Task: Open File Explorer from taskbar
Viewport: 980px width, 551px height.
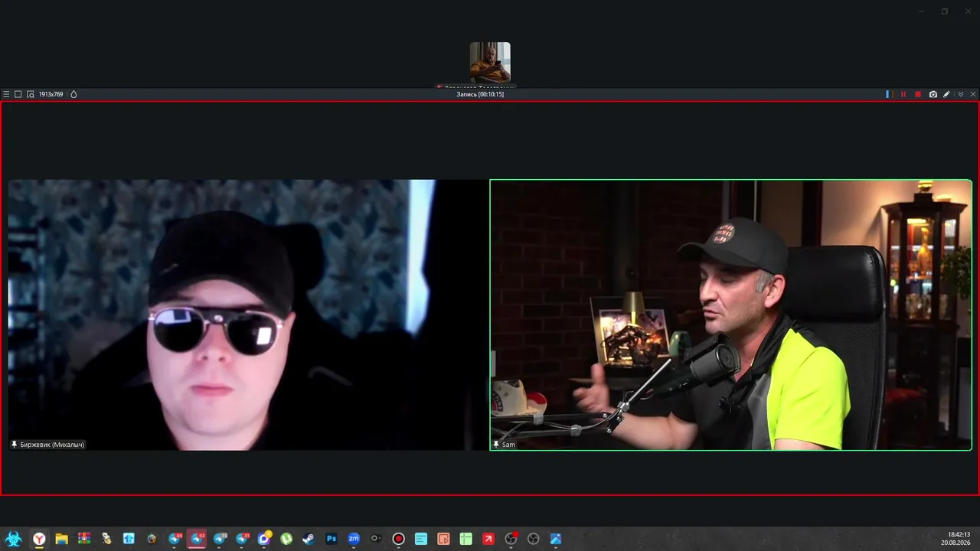Action: coord(61,539)
